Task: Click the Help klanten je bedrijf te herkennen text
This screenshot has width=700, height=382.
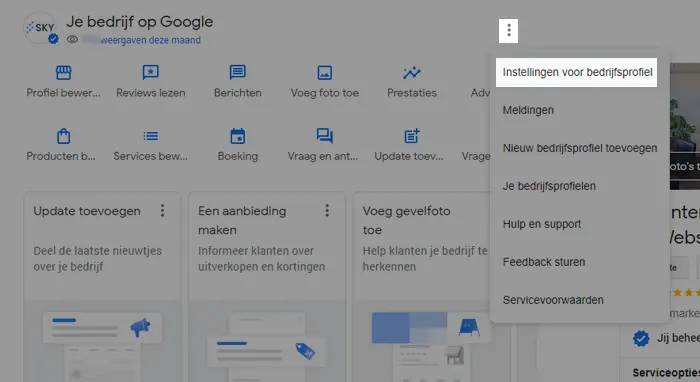Action: tap(425, 259)
